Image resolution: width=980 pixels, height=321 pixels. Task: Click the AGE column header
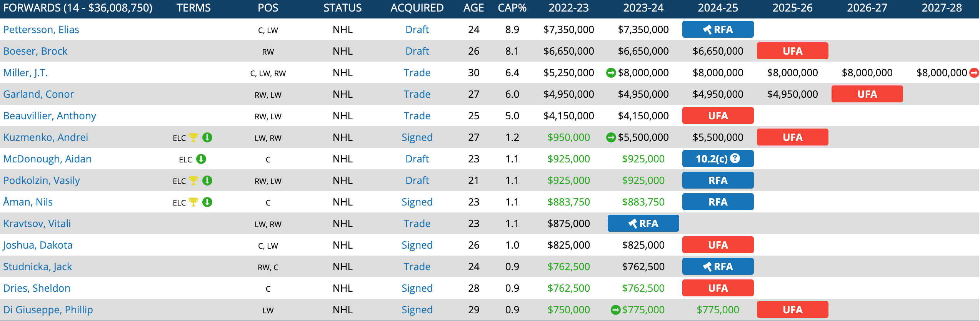(x=473, y=8)
